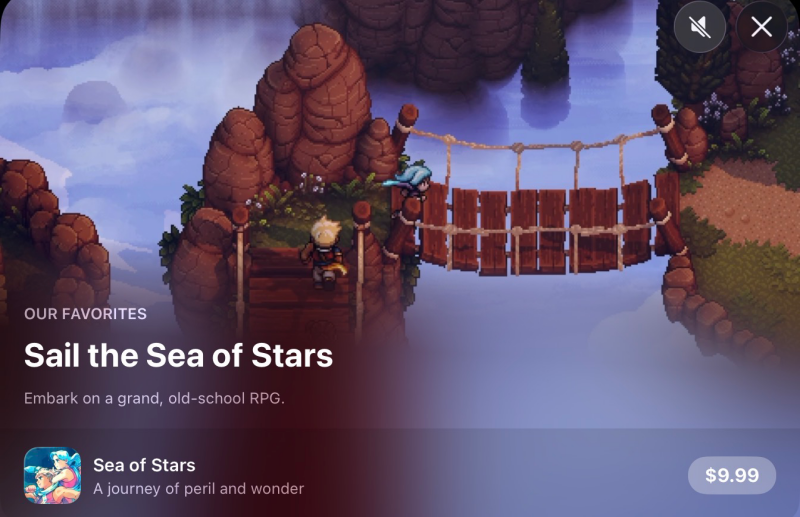The image size is (800, 517).
Task: Unmute the preview video sound
Action: (699, 27)
